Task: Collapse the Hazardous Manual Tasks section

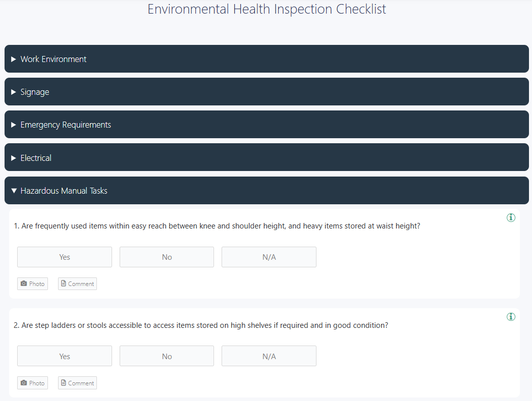Action: pyautogui.click(x=267, y=191)
